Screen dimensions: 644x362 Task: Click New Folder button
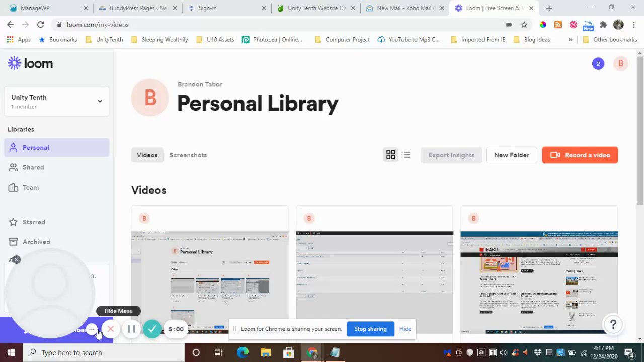coord(511,155)
